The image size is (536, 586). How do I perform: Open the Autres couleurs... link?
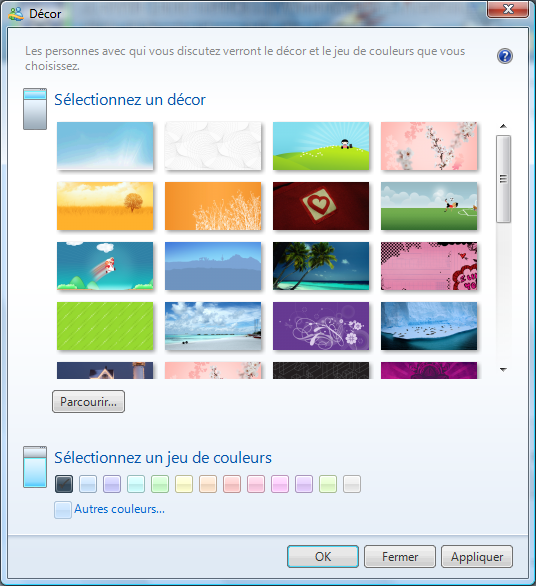(119, 509)
